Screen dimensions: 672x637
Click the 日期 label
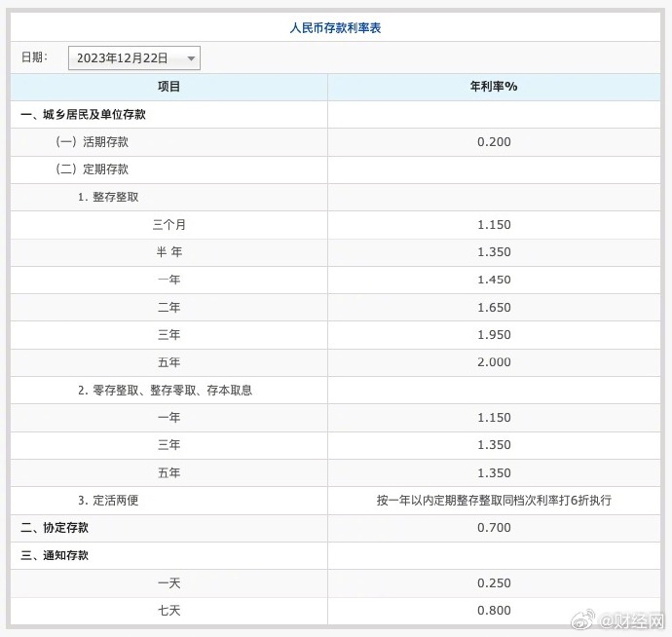[x=34, y=57]
